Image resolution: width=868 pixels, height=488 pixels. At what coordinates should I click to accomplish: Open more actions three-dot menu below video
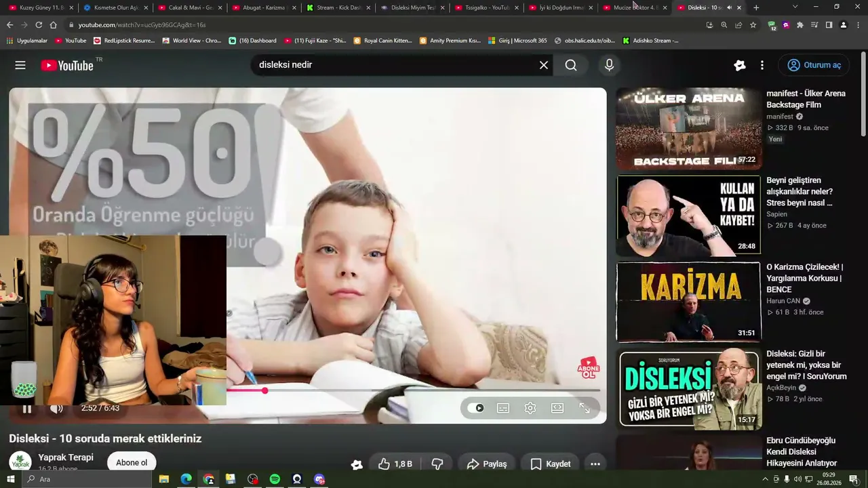point(595,464)
